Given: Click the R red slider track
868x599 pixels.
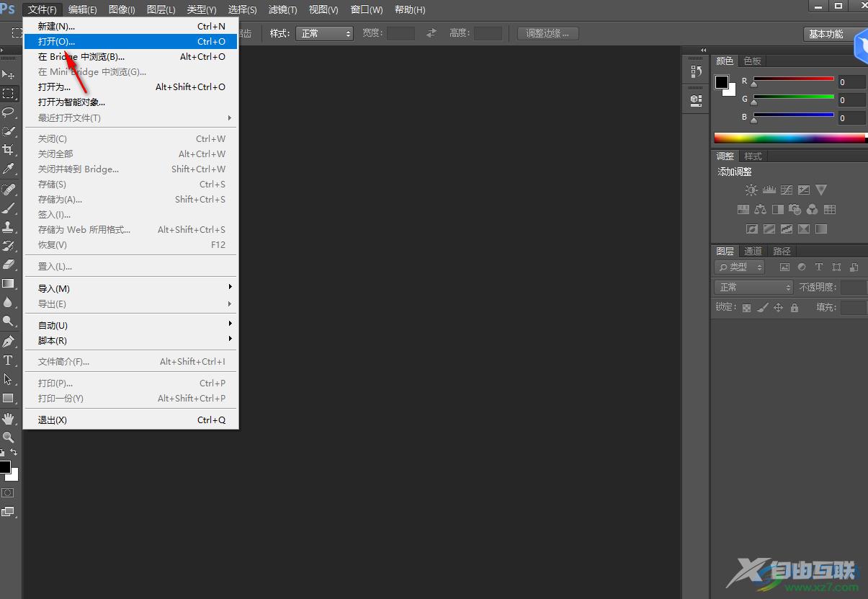Looking at the screenshot, I should 794,79.
